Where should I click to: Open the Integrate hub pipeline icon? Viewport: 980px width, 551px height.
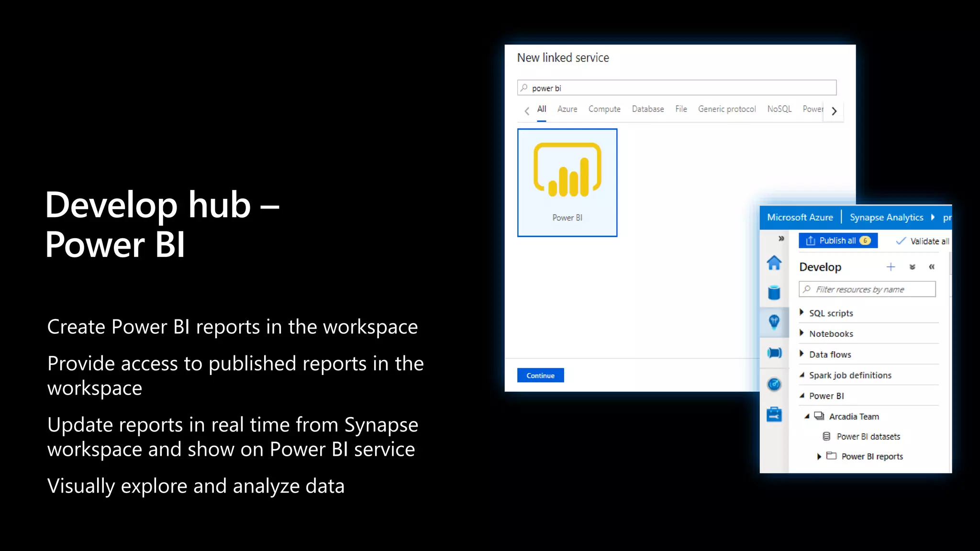coord(774,353)
